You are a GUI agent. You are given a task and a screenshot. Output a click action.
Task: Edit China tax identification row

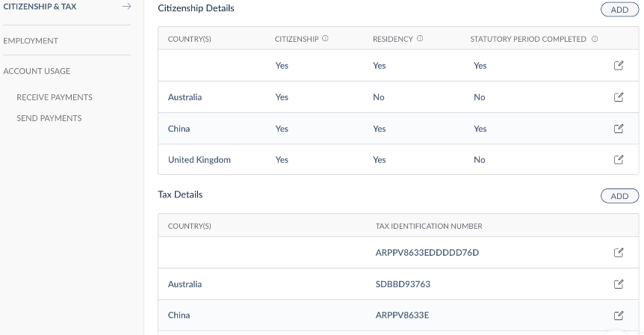(x=619, y=316)
